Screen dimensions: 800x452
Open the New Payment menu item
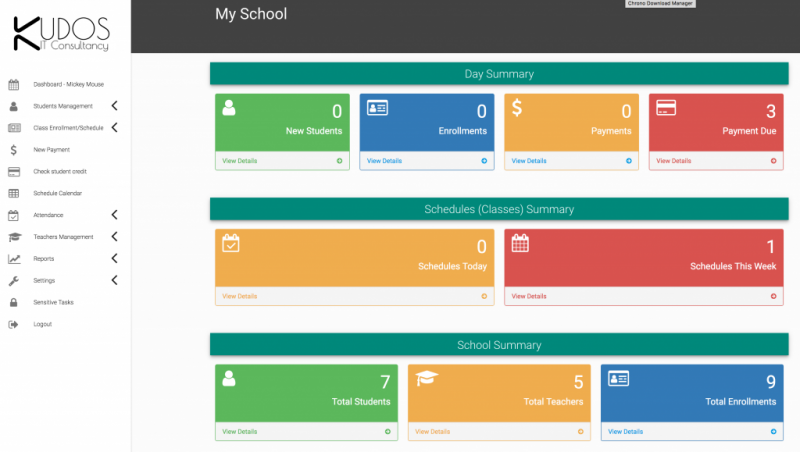pyautogui.click(x=52, y=150)
